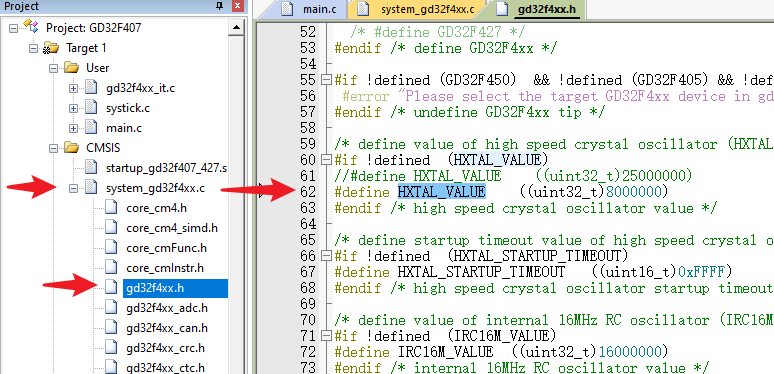Pin the Project panel with the pushpin icon

220,6
